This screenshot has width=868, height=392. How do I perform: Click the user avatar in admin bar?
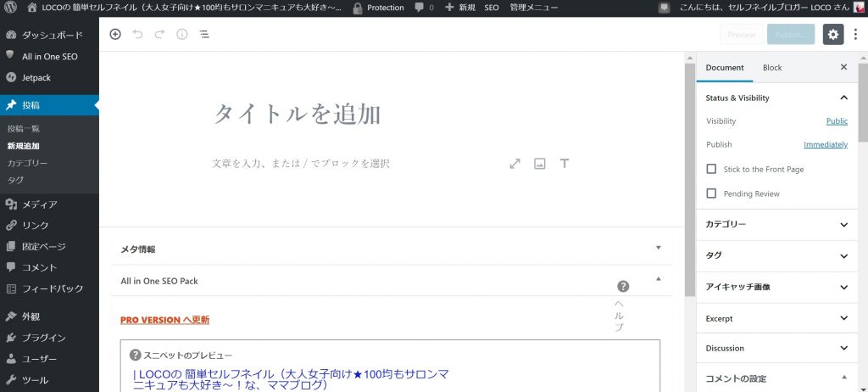point(859,8)
